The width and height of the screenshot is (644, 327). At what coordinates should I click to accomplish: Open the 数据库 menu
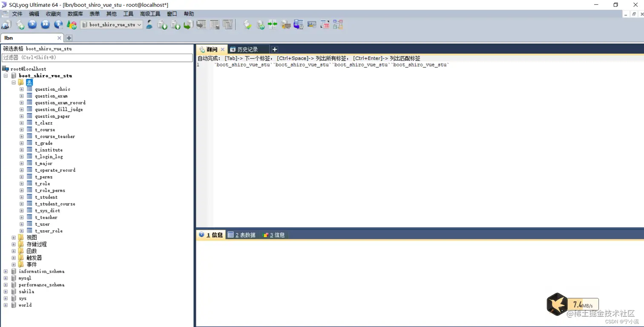75,14
